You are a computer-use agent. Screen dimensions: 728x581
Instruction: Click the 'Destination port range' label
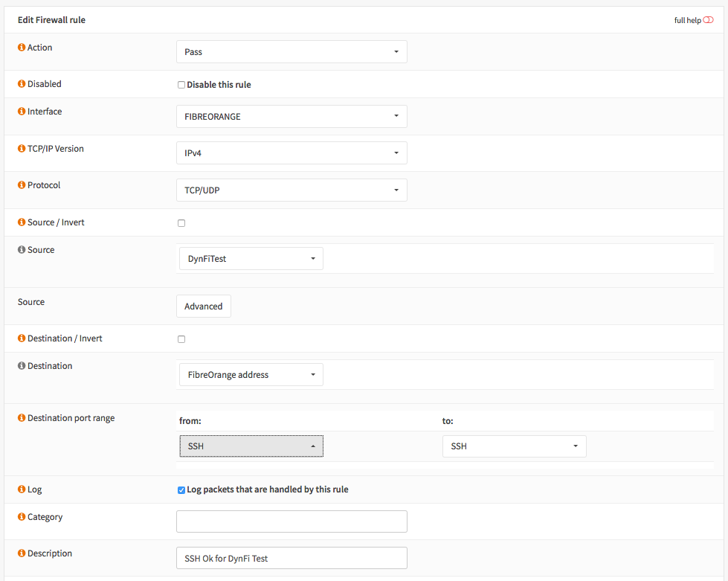tap(71, 418)
